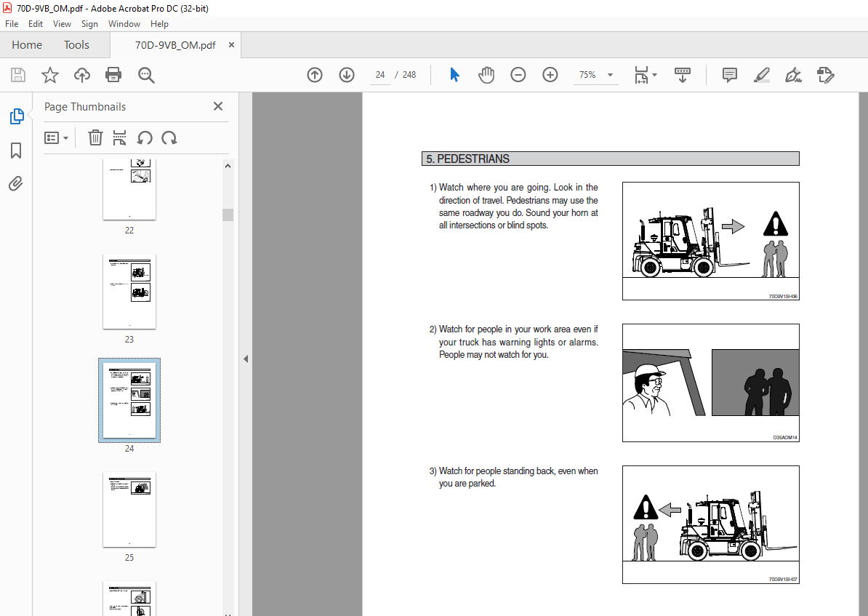Image resolution: width=868 pixels, height=616 pixels.
Task: Toggle the Bookmarks navigation panel
Action: click(x=16, y=151)
